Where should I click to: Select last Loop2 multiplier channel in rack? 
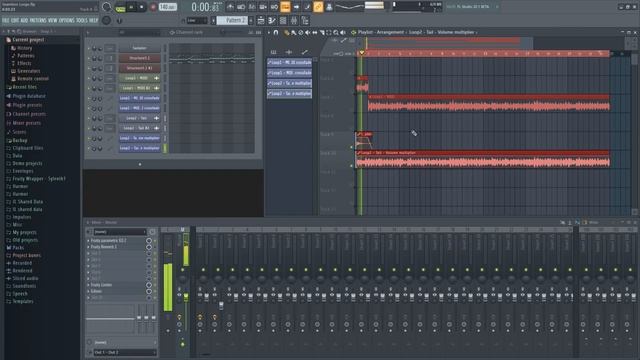[139, 148]
